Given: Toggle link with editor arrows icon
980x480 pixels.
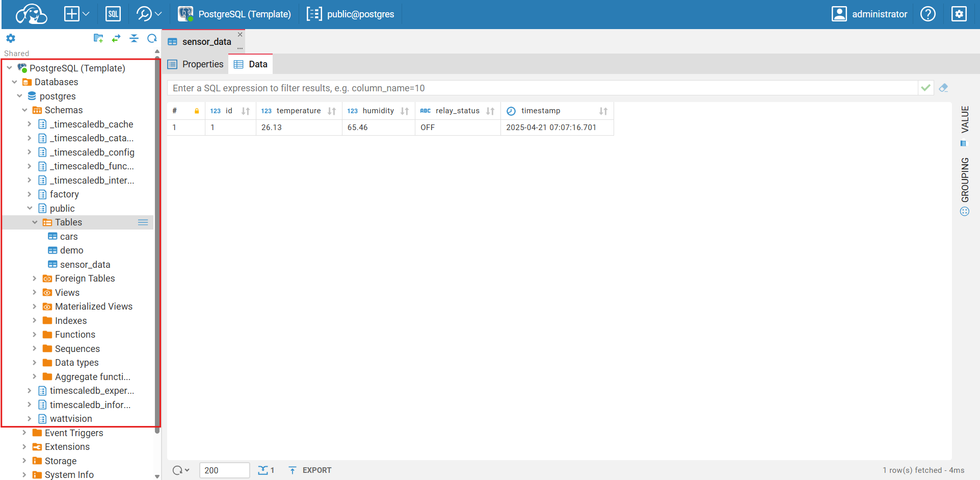Looking at the screenshot, I should click(116, 38).
